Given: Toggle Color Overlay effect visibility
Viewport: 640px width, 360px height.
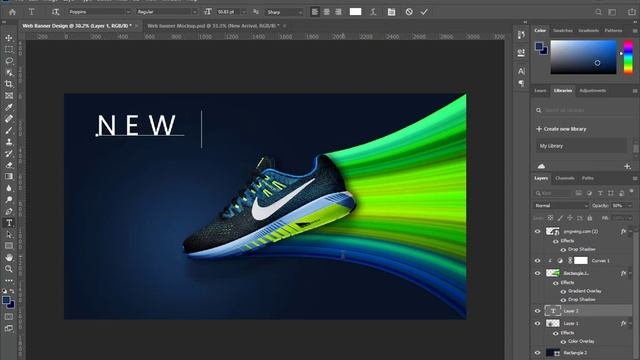Looking at the screenshot, I should pos(563,341).
